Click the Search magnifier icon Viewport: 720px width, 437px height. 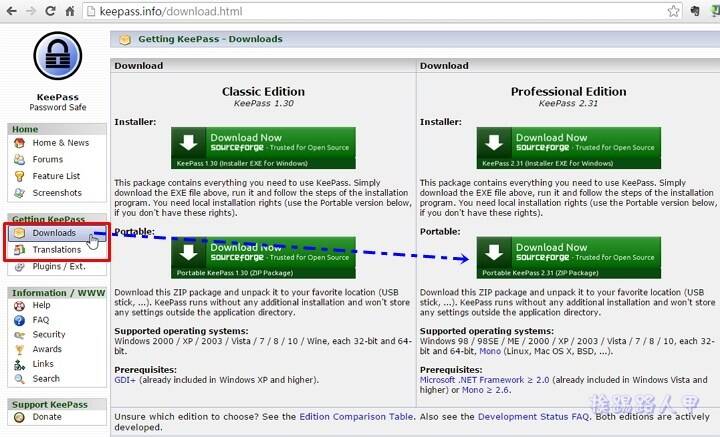[x=19, y=379]
